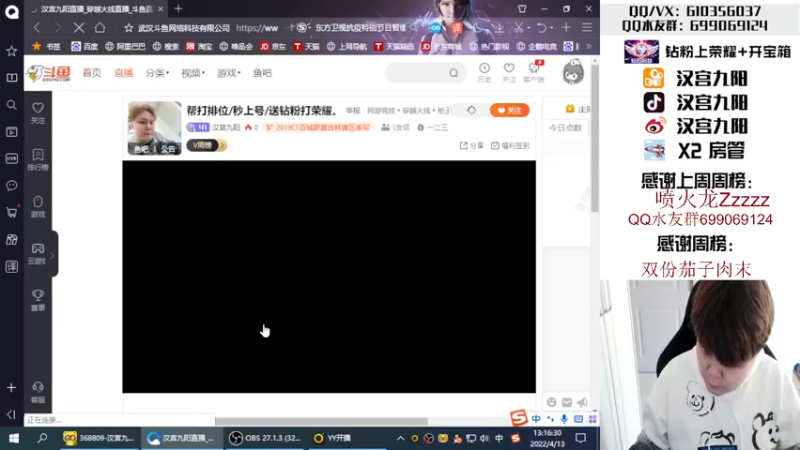Expand the 视频 dropdown in Douyu nav

193,73
